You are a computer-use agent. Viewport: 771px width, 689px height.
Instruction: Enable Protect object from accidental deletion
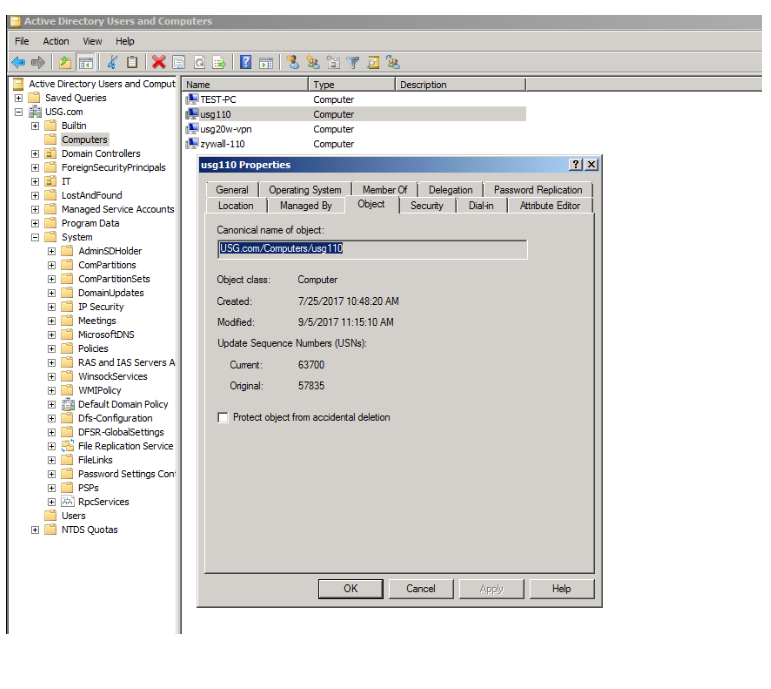pos(223,417)
